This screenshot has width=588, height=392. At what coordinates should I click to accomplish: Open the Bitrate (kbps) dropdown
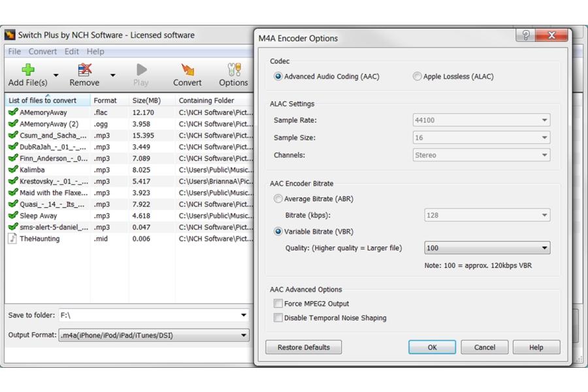[487, 216]
